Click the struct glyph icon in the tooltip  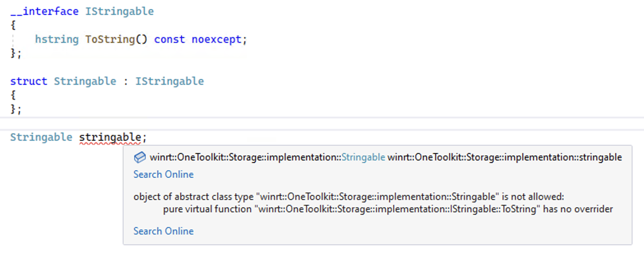[x=140, y=157]
